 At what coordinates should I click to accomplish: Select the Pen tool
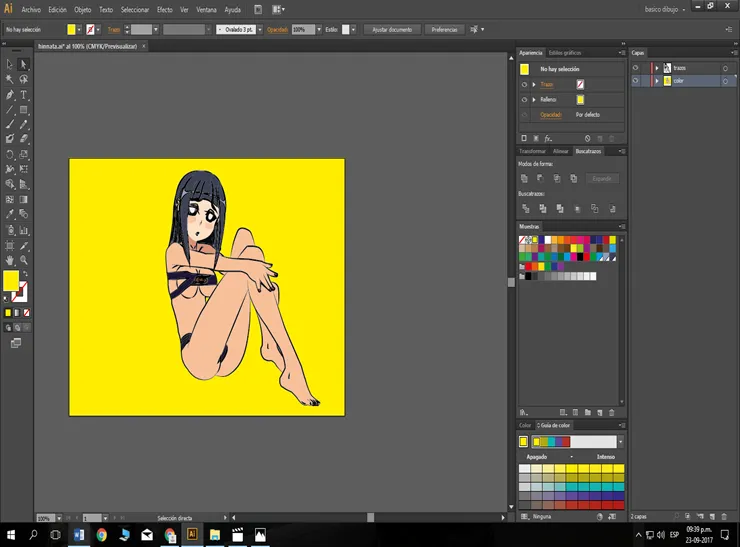click(x=9, y=94)
